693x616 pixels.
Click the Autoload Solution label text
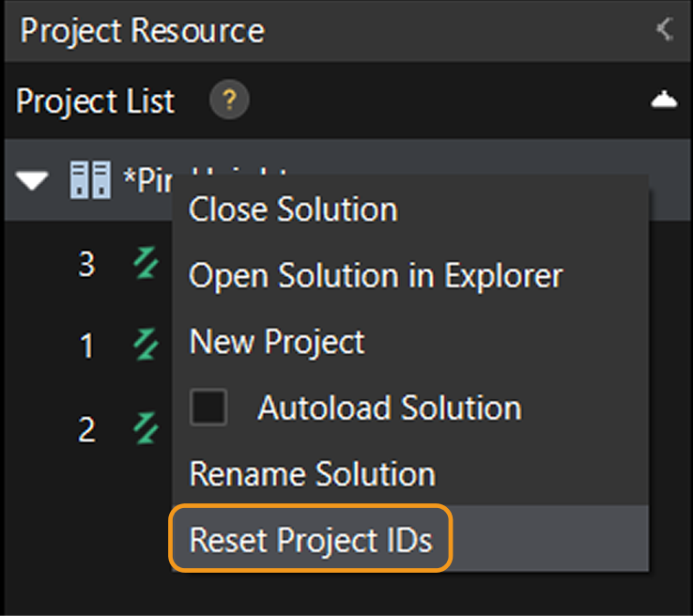pyautogui.click(x=390, y=408)
